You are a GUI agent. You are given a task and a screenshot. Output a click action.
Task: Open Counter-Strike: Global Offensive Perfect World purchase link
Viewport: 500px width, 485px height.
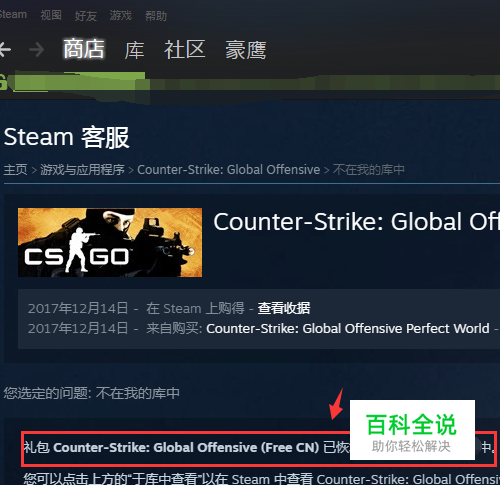click(x=348, y=329)
